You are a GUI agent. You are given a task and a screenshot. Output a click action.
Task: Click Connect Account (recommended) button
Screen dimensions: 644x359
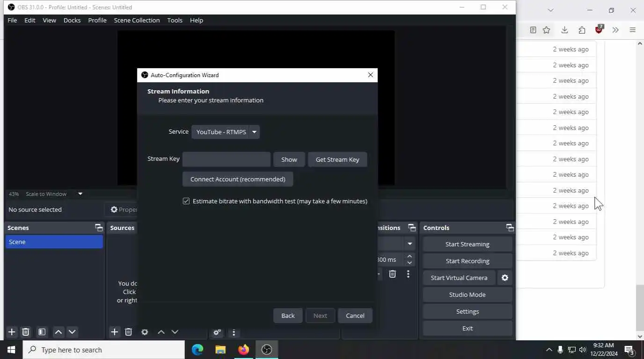(x=238, y=179)
